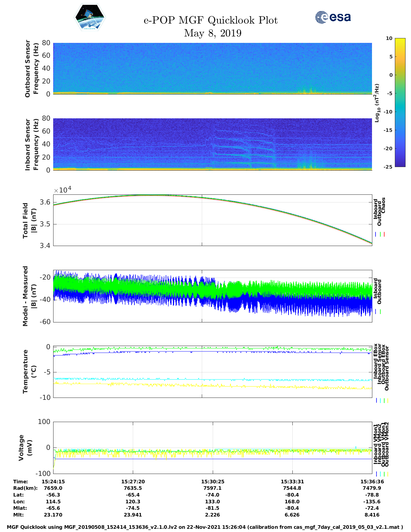
Task: Click the Temperature (°C) axis label
Action: [30, 371]
